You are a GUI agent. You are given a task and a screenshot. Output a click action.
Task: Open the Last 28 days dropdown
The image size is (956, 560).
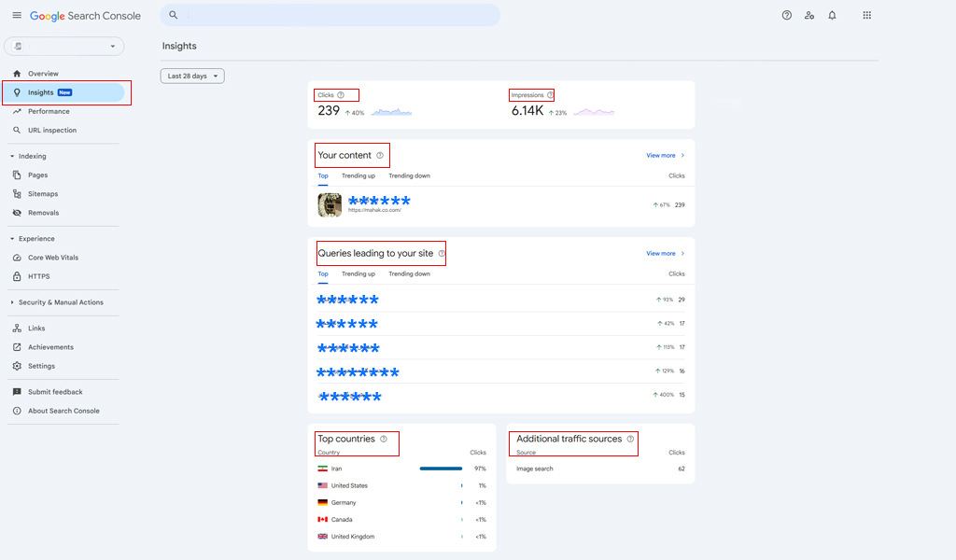[x=192, y=77]
